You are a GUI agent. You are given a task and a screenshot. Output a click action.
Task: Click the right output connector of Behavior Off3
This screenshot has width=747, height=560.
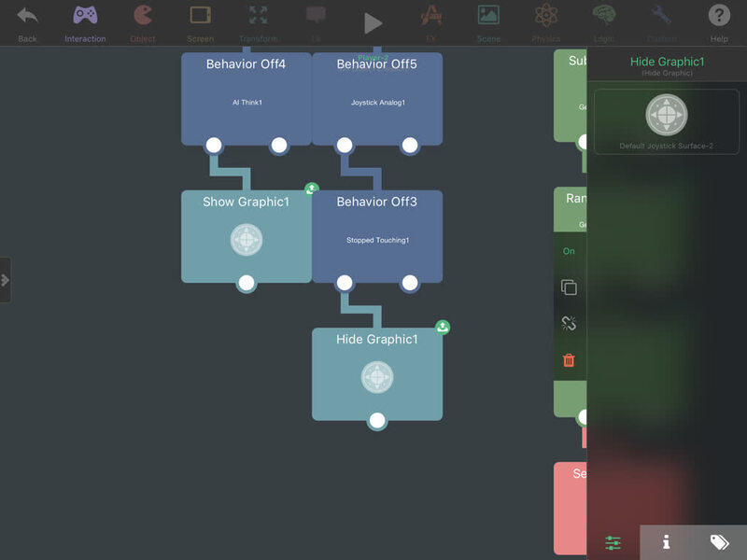pyautogui.click(x=410, y=283)
